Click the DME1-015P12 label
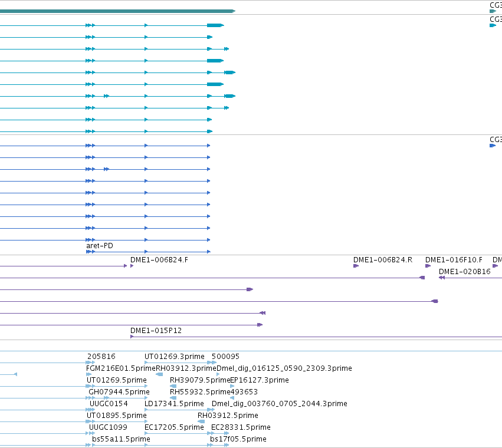The height and width of the screenshot is (448, 502). [156, 331]
